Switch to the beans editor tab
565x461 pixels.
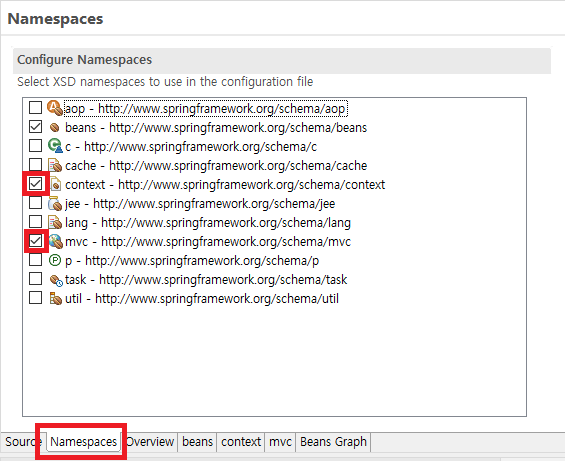197,442
